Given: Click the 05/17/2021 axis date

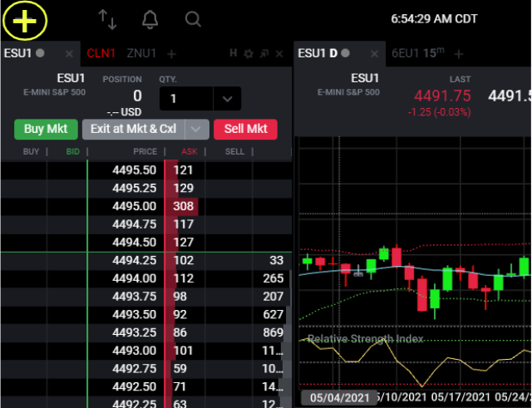Looking at the screenshot, I should tap(461, 397).
